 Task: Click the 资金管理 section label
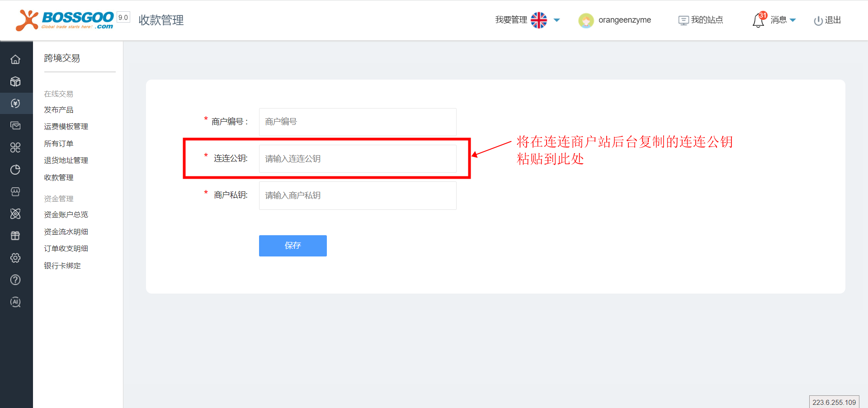click(59, 199)
